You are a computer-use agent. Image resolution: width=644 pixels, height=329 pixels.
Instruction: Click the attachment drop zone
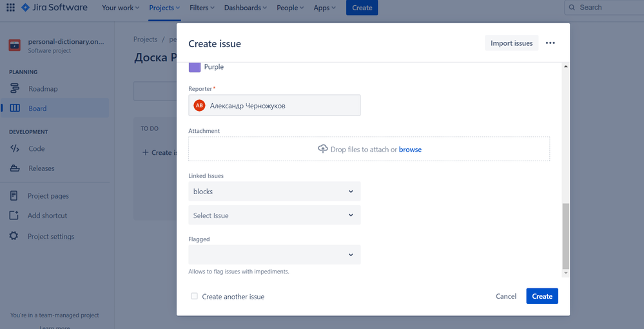(369, 149)
